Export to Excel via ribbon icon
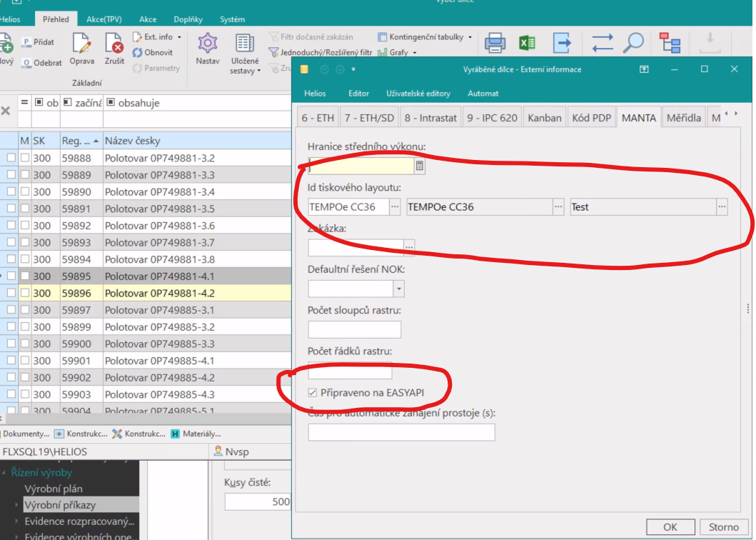This screenshot has height=540, width=756. pos(527,44)
